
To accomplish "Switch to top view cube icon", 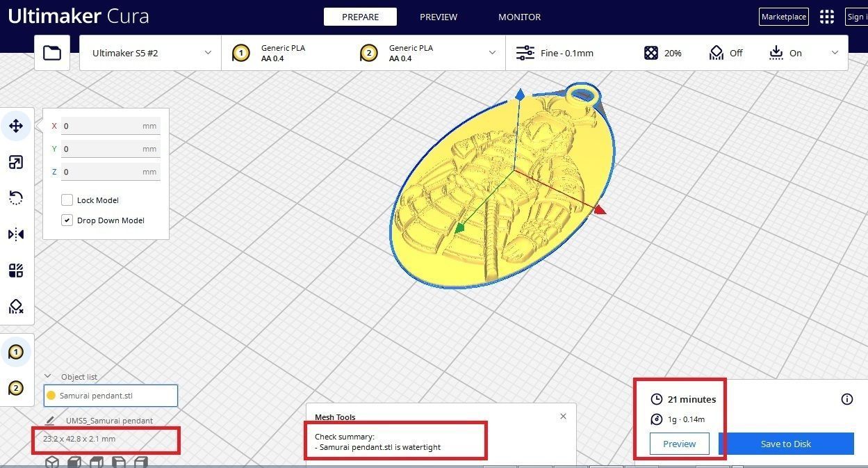I will point(97,462).
